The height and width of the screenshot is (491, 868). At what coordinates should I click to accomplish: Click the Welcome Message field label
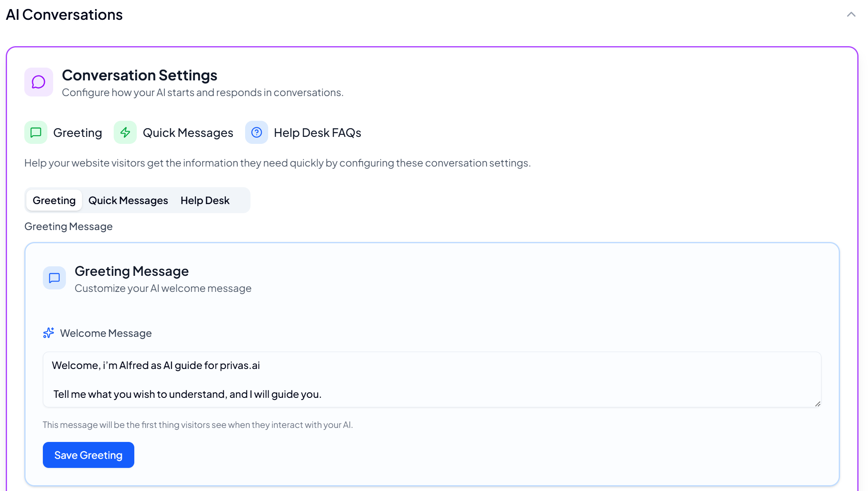click(x=106, y=333)
